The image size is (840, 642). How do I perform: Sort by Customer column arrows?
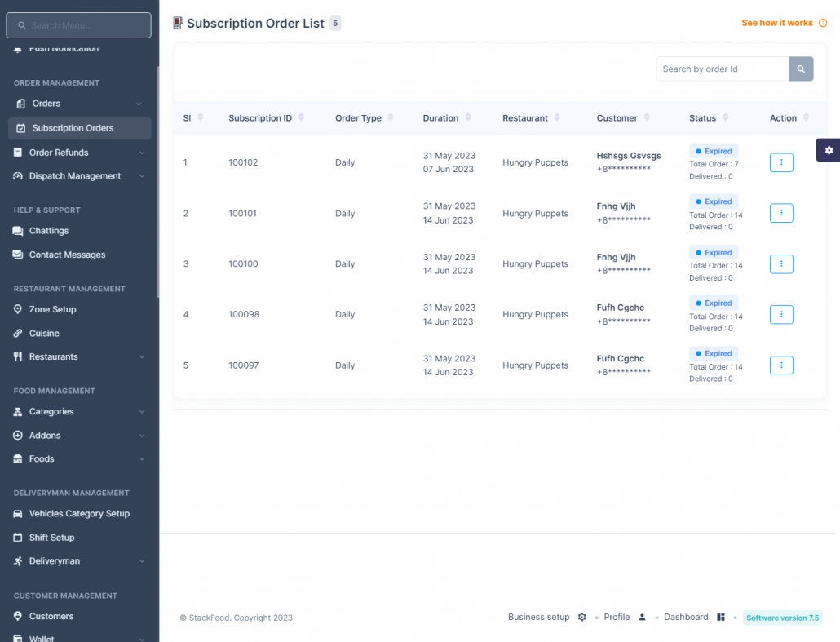[647, 117]
